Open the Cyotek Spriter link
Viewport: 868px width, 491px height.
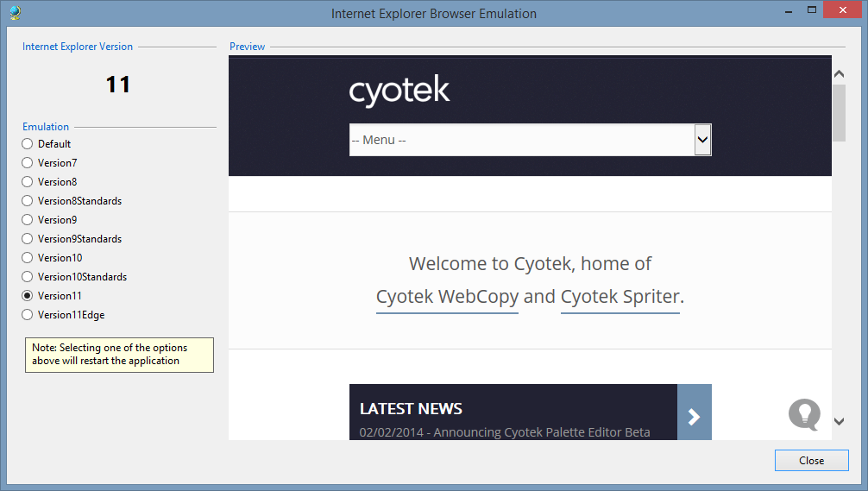coord(620,297)
